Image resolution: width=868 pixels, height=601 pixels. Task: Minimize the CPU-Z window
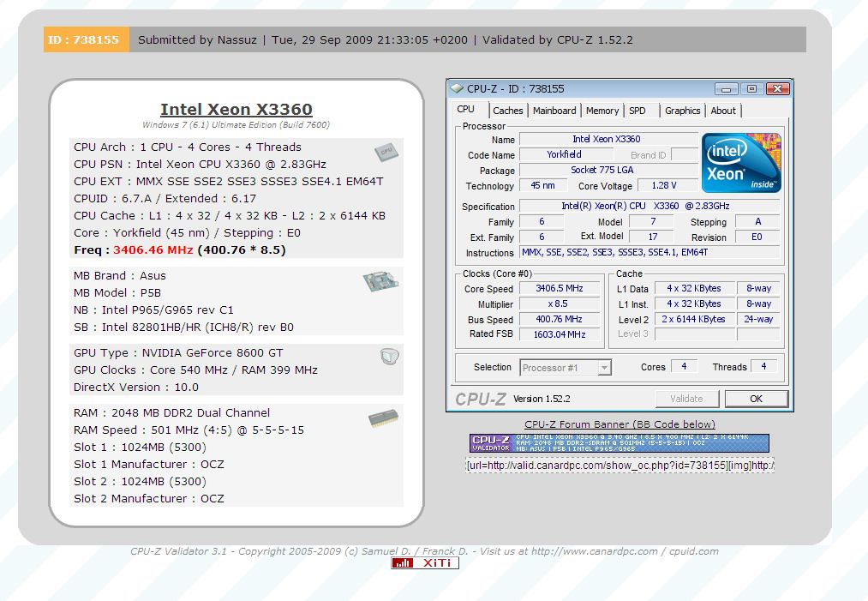click(726, 88)
